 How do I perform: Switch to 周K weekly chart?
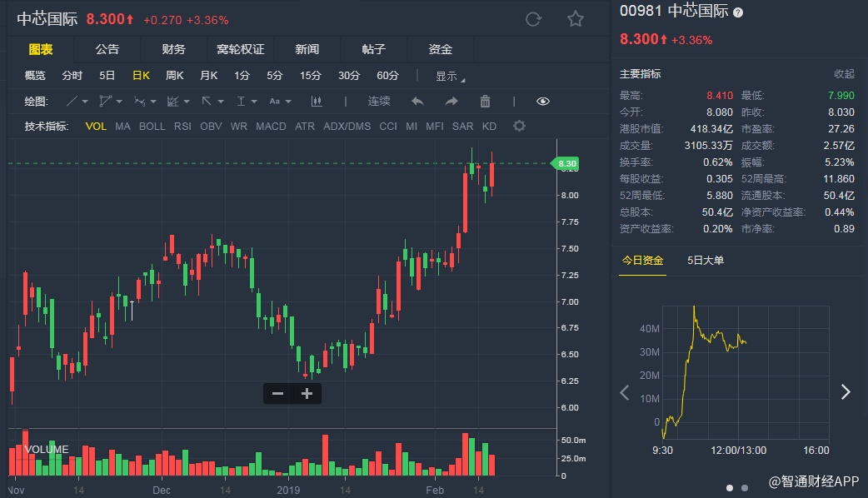click(x=174, y=75)
